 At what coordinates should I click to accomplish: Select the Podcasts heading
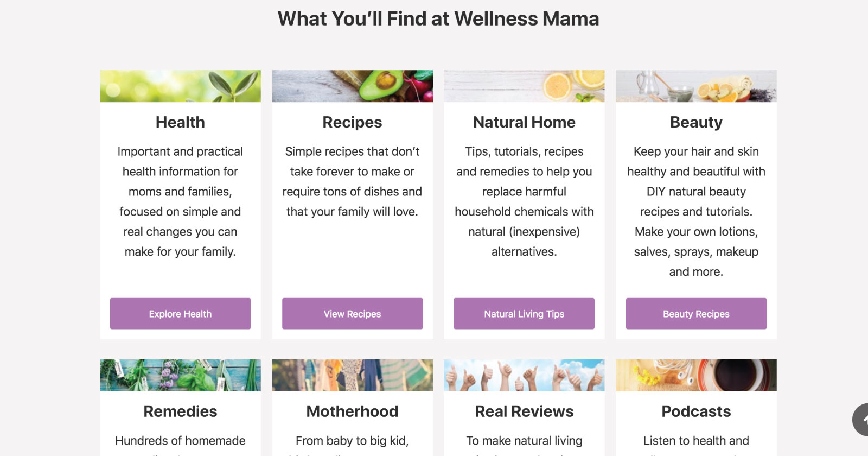coord(696,411)
